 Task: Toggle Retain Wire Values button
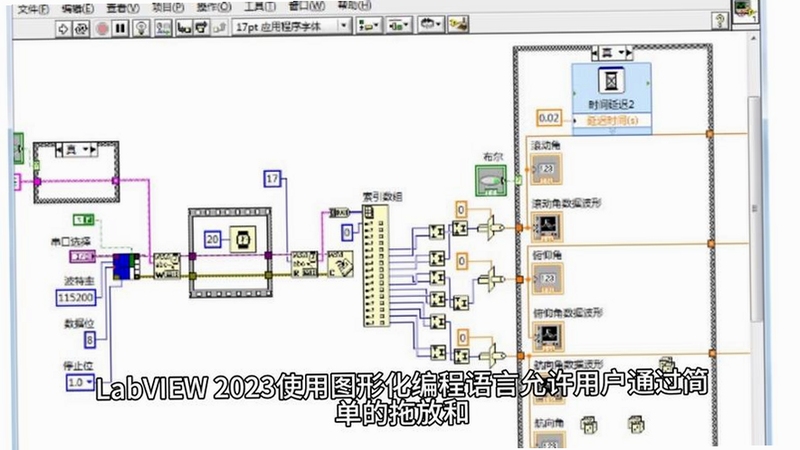(163, 28)
